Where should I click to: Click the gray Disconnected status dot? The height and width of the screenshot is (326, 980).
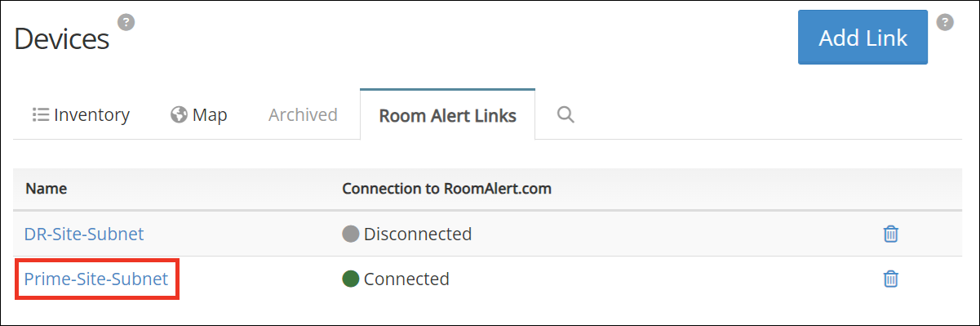coord(351,234)
